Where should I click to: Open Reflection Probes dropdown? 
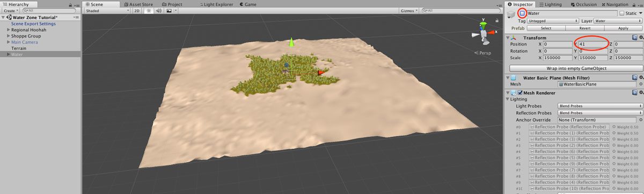[600, 113]
